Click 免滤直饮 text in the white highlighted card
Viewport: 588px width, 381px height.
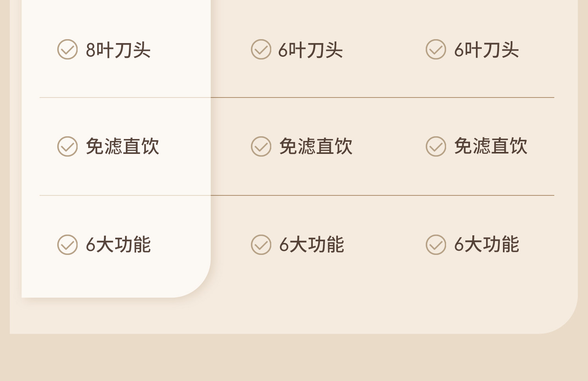122,146
